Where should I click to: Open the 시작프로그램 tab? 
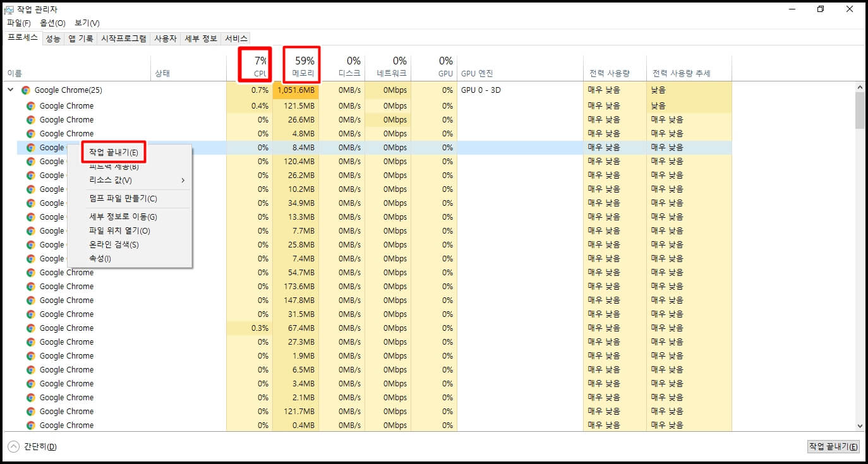tap(124, 39)
